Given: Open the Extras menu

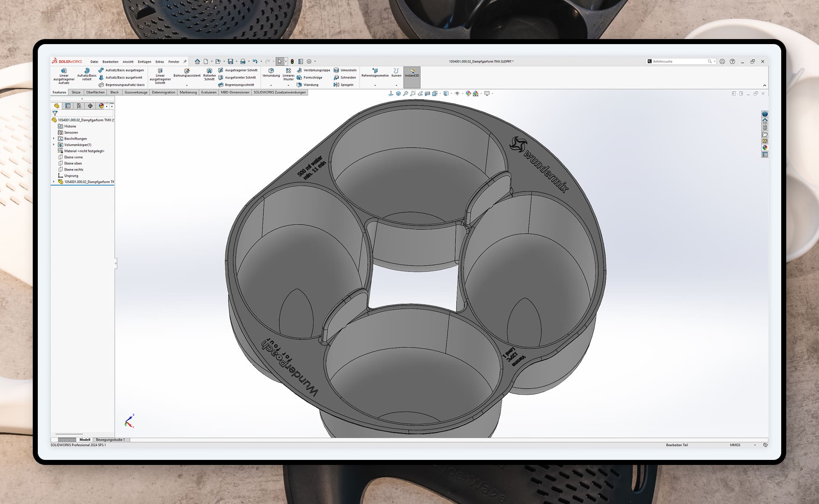Looking at the screenshot, I should tap(160, 61).
